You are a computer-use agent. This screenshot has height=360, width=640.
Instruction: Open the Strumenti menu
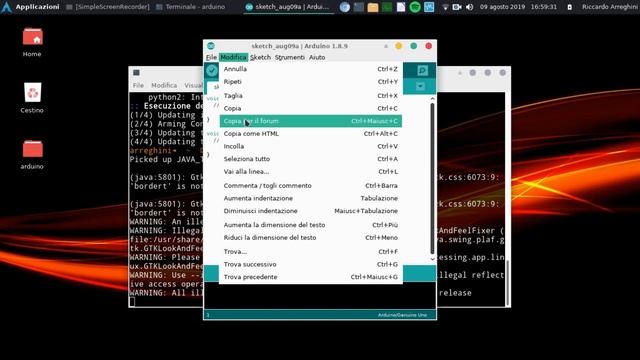tap(289, 57)
